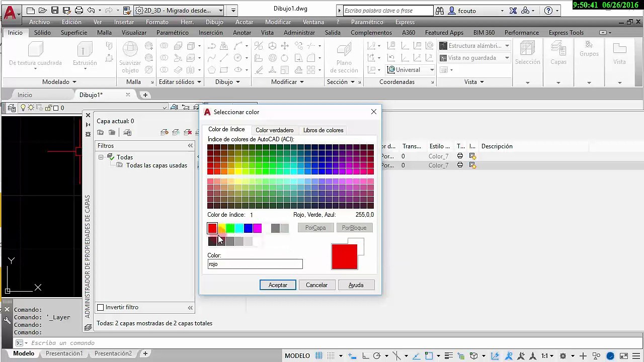Screen dimensions: 644x362
Task: Collapse the Todas filter tree node
Action: click(101, 157)
